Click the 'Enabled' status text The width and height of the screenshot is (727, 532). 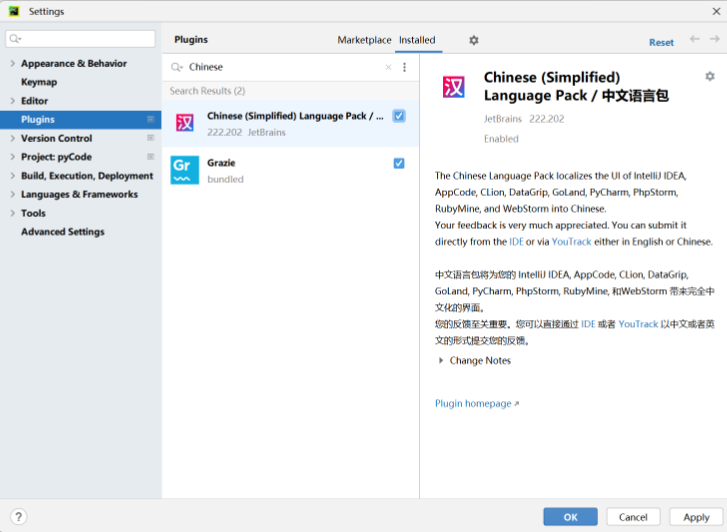(501, 139)
